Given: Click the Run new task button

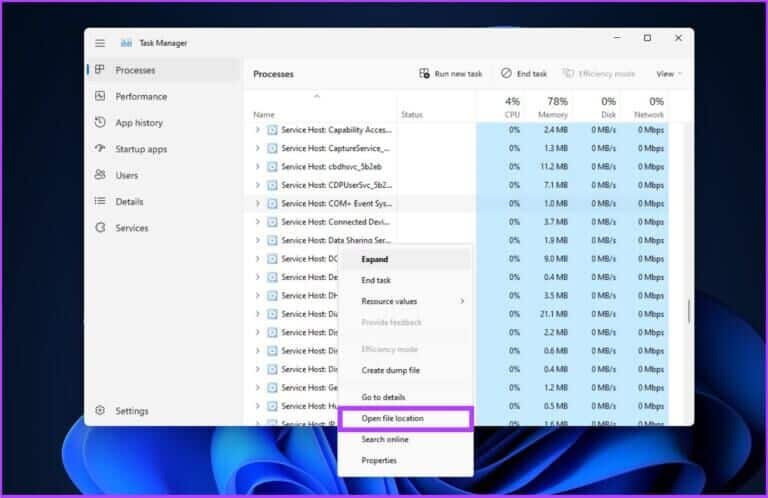Looking at the screenshot, I should tap(451, 74).
